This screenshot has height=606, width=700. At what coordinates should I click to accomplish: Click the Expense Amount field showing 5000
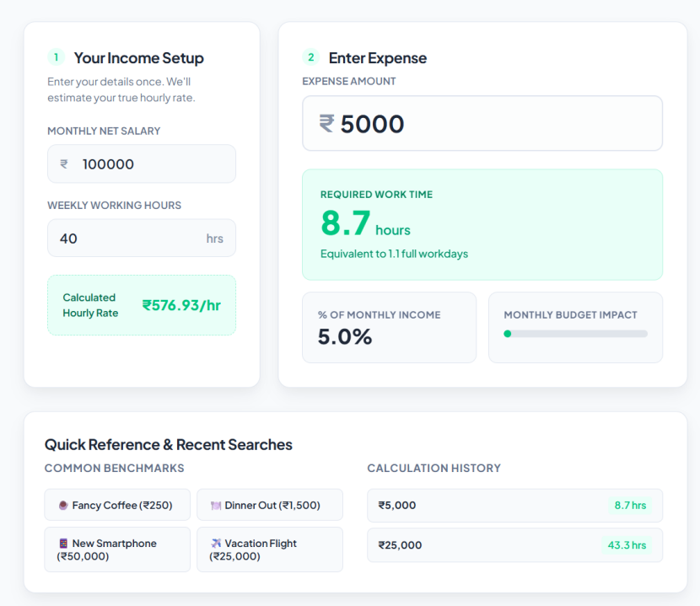click(x=482, y=123)
